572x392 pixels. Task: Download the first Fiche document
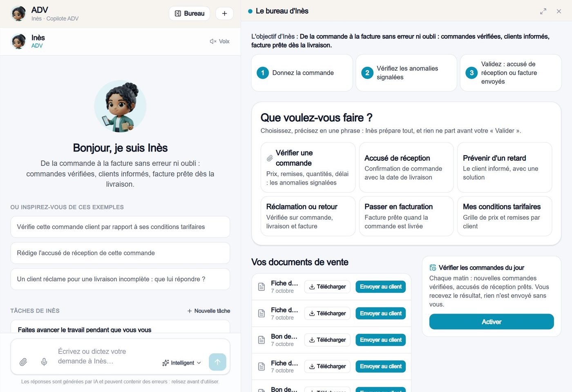[327, 287]
